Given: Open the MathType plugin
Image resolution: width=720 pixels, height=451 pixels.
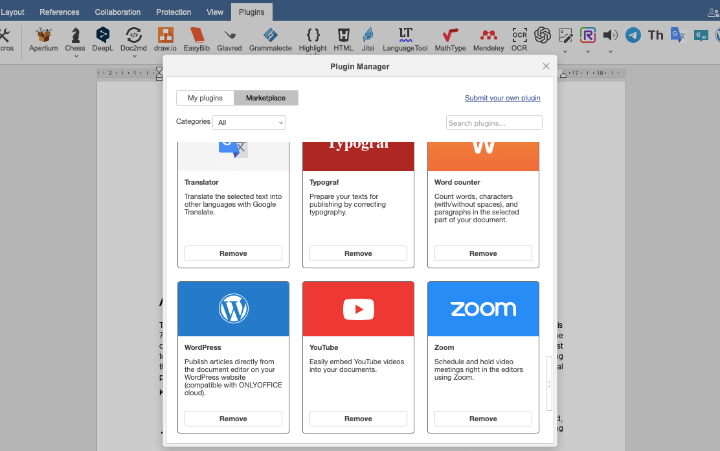Looking at the screenshot, I should click(450, 39).
